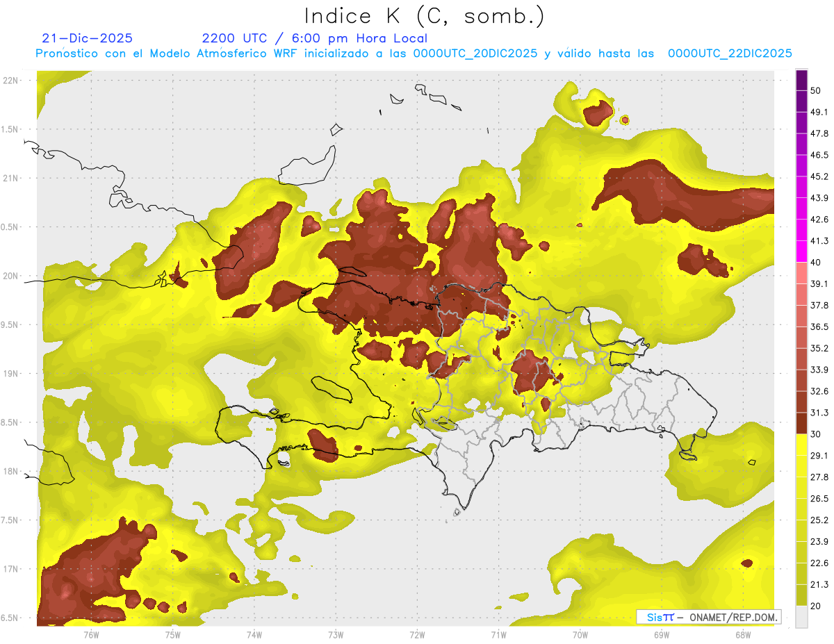Click the "69W" longitude label

(x=661, y=634)
